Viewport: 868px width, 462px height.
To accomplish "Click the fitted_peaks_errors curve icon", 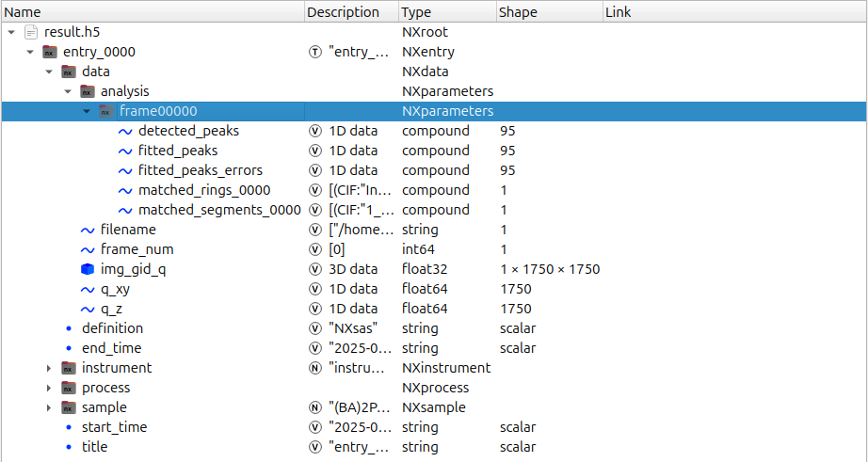I will [x=125, y=170].
